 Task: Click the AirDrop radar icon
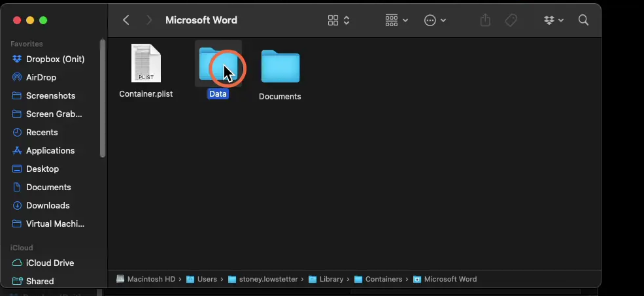point(17,77)
